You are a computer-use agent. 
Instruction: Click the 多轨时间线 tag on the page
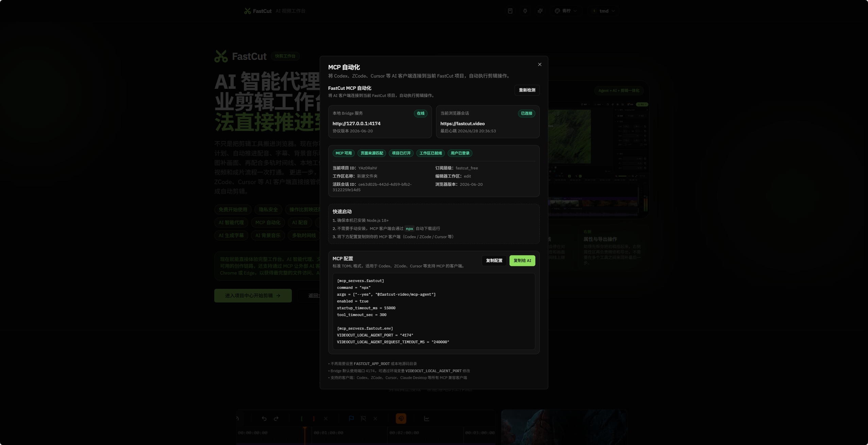tap(304, 235)
